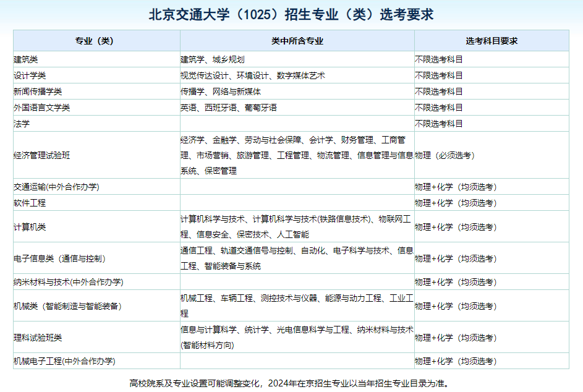This screenshot has width=583, height=392.
Task: Click the 视觉传达设计、环境设计、数字媒体艺术 cell
Action: (297, 75)
